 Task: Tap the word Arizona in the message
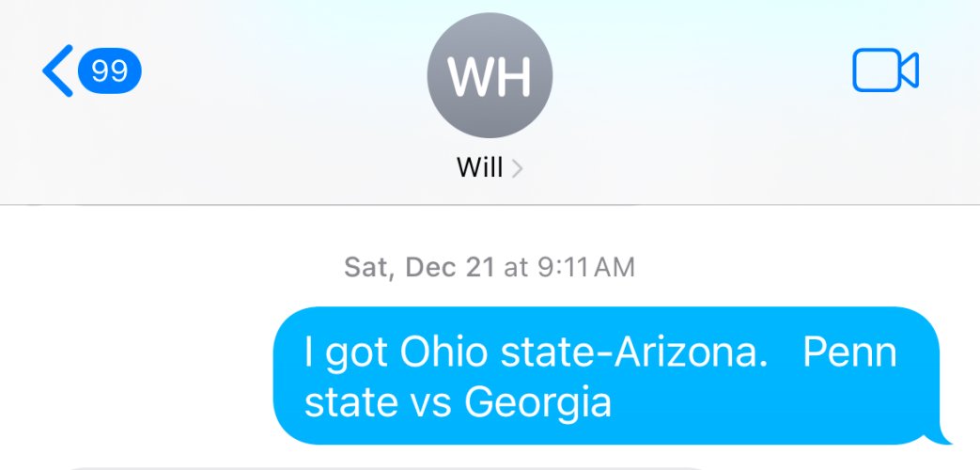click(690, 352)
